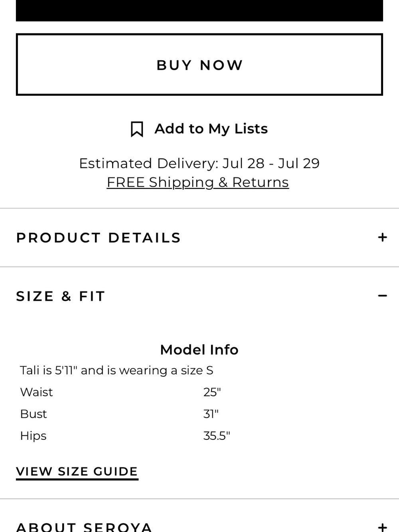
Task: Open the VIEW SIZE GUIDE link
Action: click(x=77, y=472)
